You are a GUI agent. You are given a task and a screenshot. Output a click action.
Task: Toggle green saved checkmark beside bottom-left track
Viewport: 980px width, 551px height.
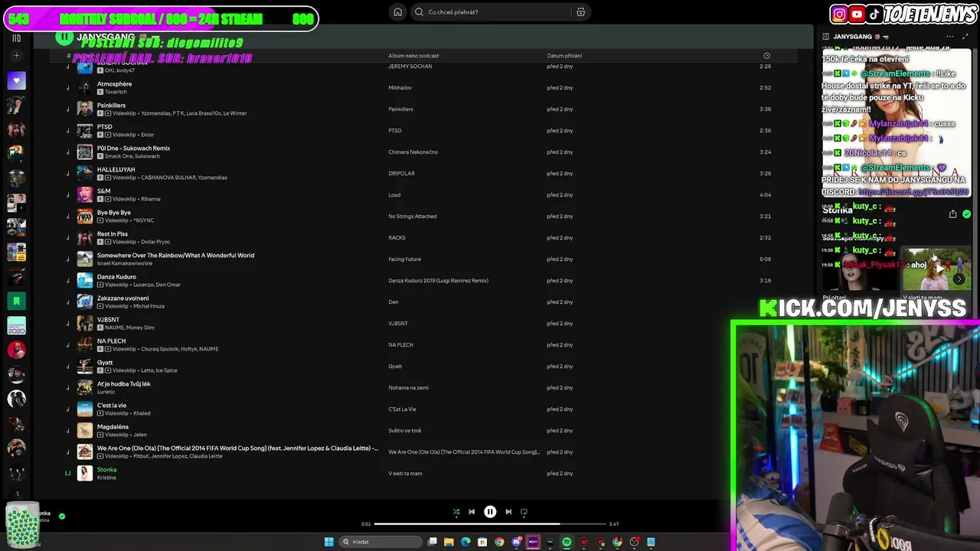(62, 516)
